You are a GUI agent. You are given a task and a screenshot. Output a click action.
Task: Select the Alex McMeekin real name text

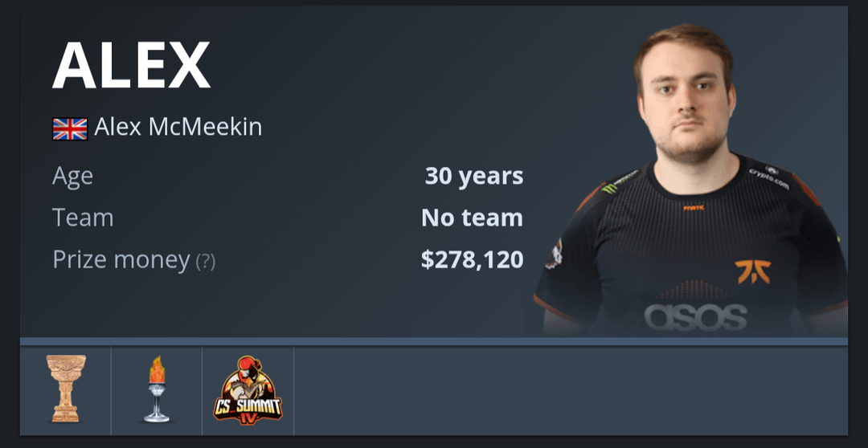[178, 128]
